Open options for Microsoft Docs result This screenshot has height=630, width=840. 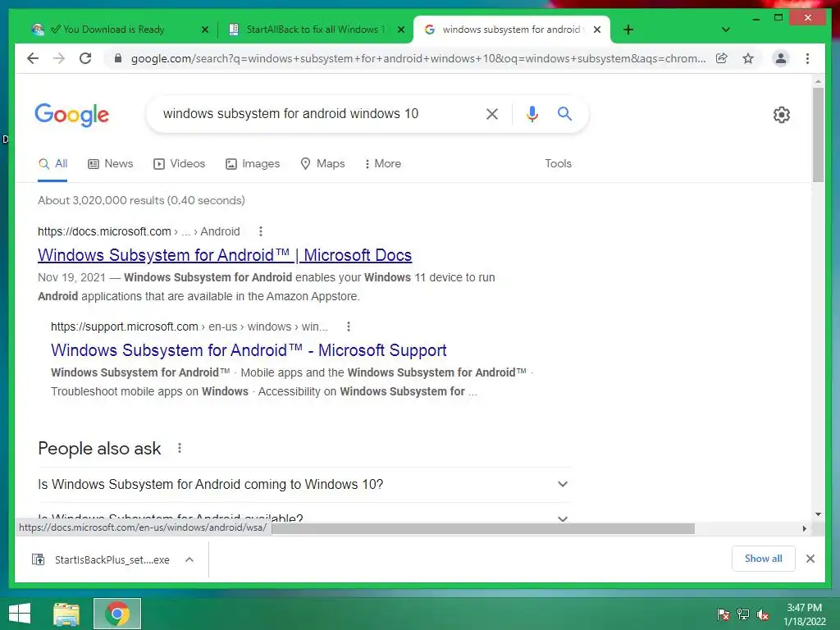[x=260, y=231]
